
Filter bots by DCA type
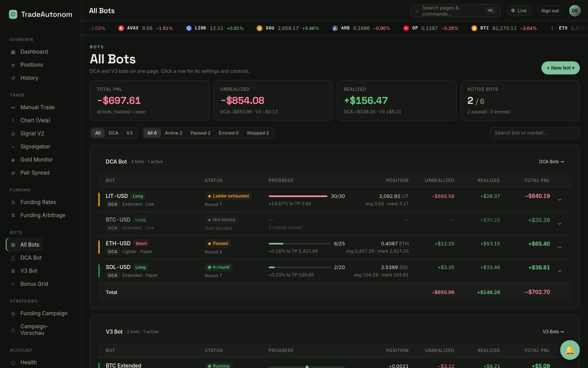[x=113, y=133]
